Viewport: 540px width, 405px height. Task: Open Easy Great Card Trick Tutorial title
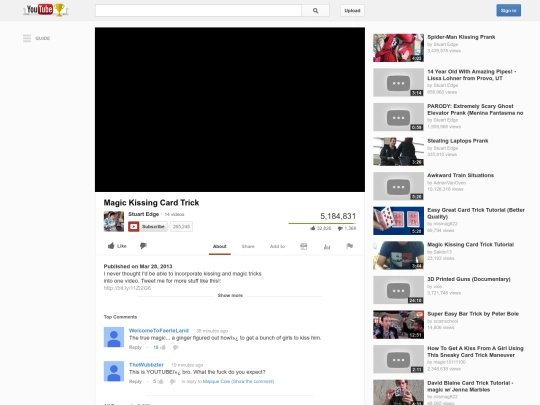(x=476, y=213)
